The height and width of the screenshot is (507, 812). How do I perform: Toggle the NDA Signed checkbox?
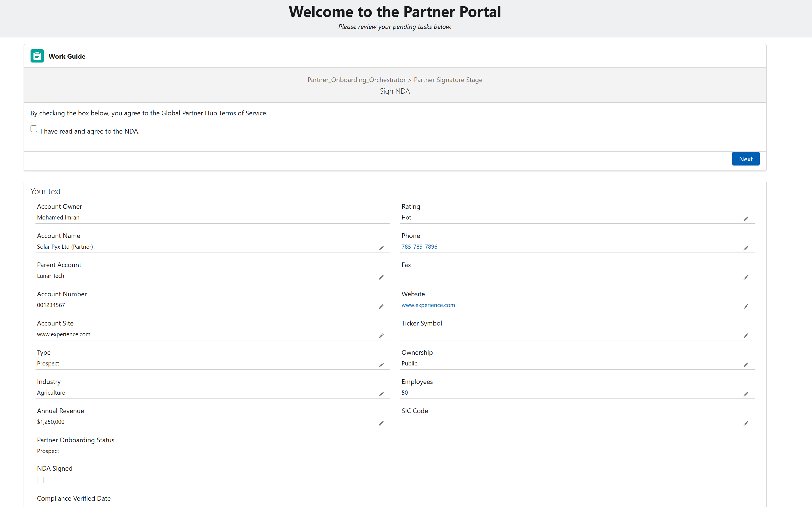click(40, 480)
